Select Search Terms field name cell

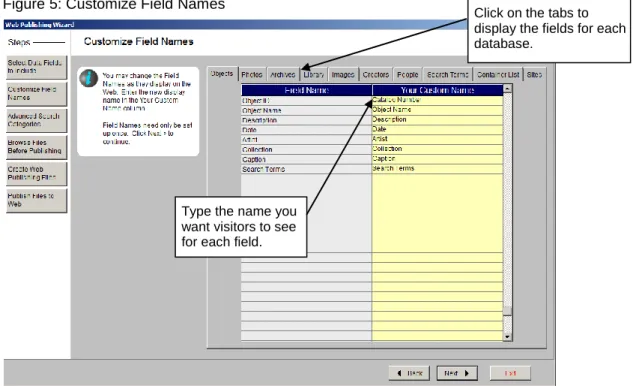click(x=306, y=169)
